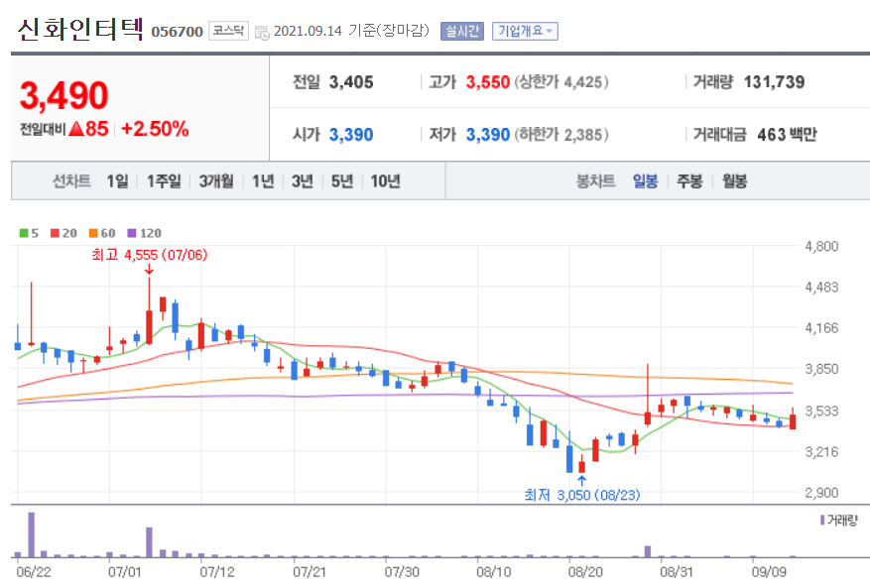Click the 실시간 button
The width and height of the screenshot is (870, 588).
click(462, 31)
